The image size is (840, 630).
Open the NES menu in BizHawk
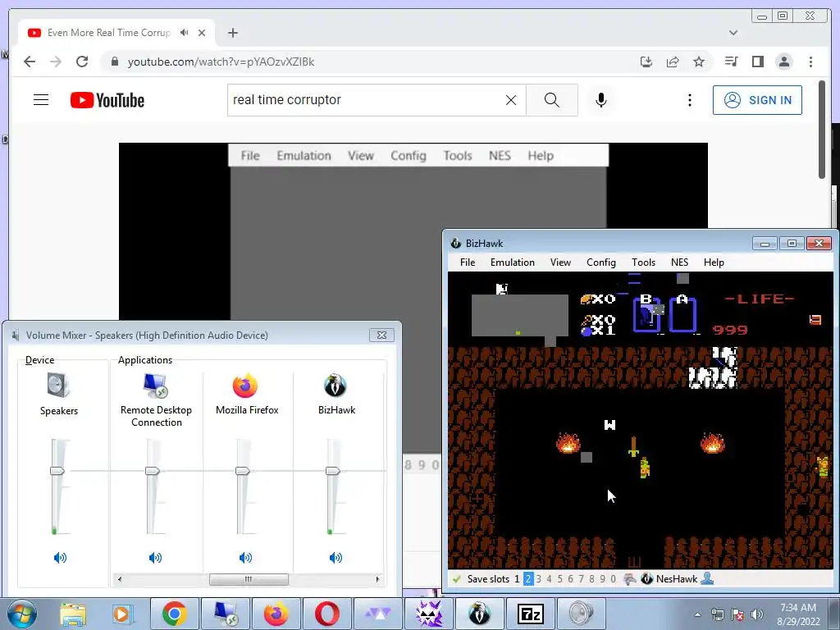pyautogui.click(x=679, y=262)
